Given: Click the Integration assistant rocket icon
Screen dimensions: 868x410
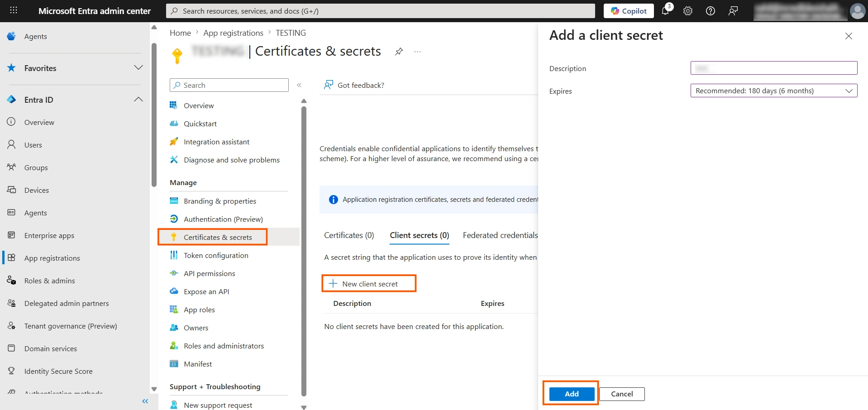Looking at the screenshot, I should 174,142.
